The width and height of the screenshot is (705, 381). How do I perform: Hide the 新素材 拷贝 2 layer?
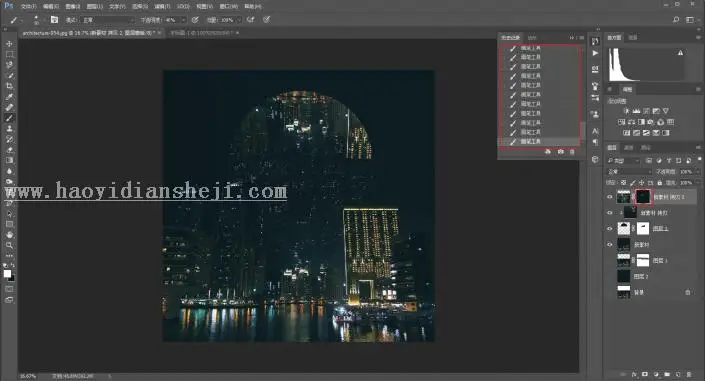(x=610, y=197)
